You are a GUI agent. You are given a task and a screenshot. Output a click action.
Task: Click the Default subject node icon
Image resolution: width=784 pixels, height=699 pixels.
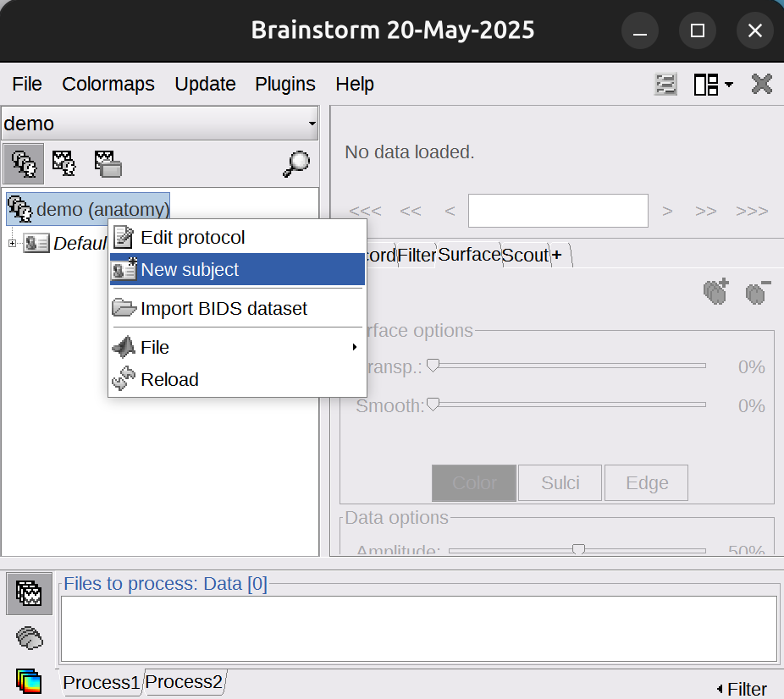(36, 244)
